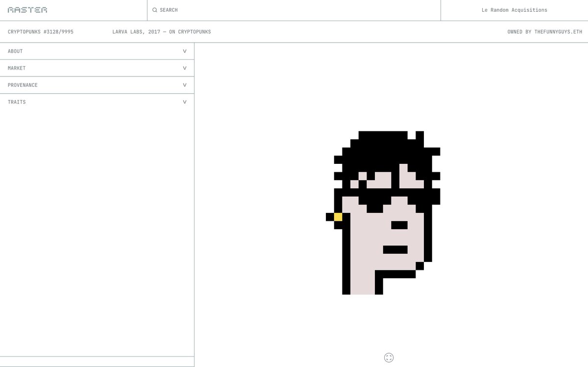Click the Raster logo

tap(27, 10)
